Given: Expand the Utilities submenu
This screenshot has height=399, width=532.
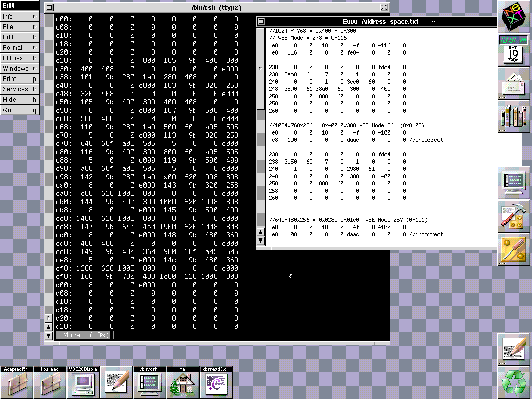Looking at the screenshot, I should (x=20, y=58).
